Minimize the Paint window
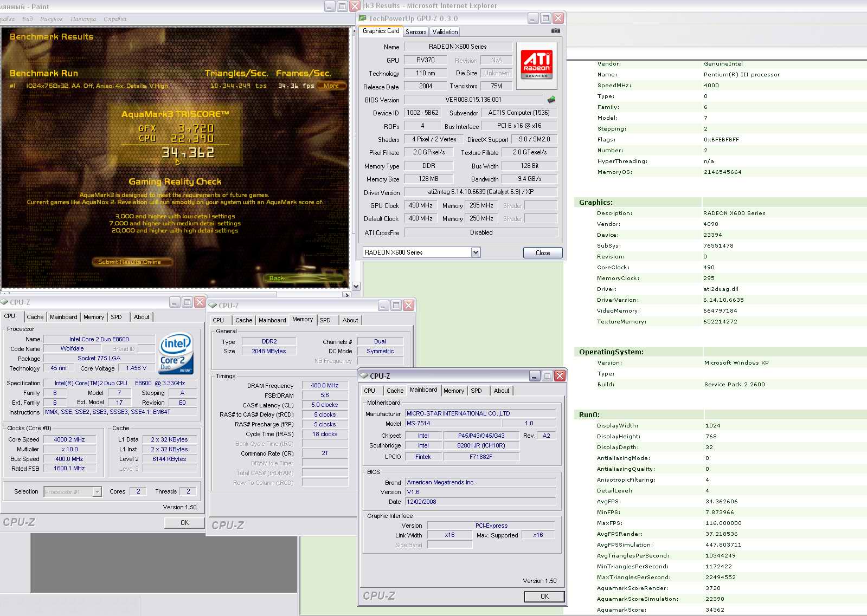867x616 pixels. tap(330, 6)
